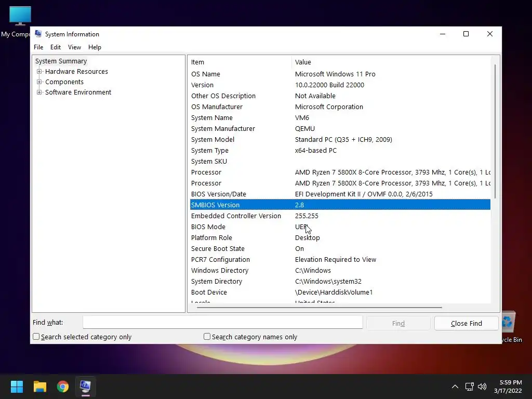Click the Close Find button
This screenshot has height=399, width=532.
tap(466, 323)
